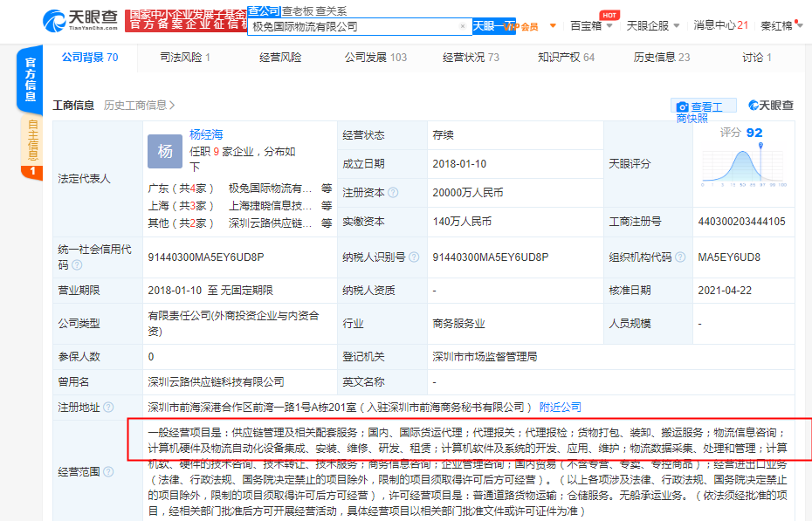Open the 杨 avatar of the legal representative
The image size is (812, 521).
(165, 151)
